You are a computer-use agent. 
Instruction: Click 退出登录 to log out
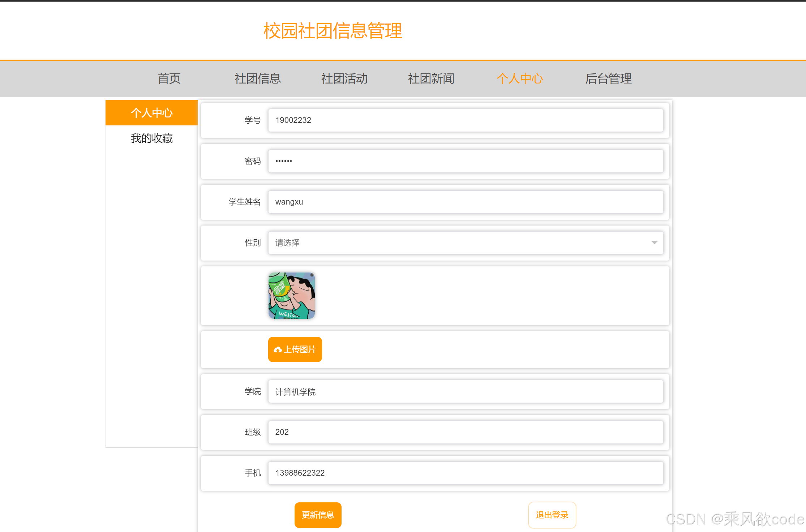pyautogui.click(x=552, y=515)
